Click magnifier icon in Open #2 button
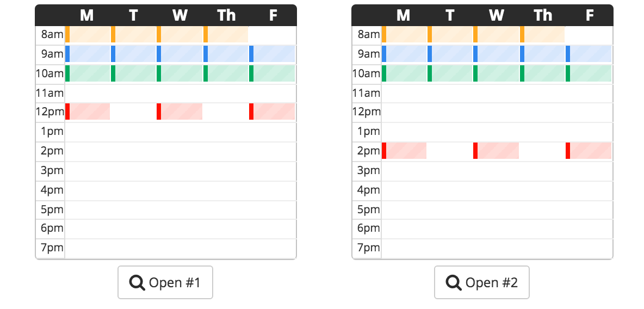Screen dimensions: 644x309 click(x=454, y=283)
